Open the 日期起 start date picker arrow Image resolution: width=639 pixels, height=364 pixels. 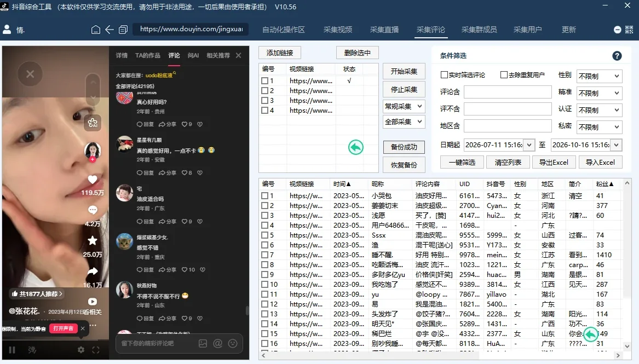click(529, 145)
